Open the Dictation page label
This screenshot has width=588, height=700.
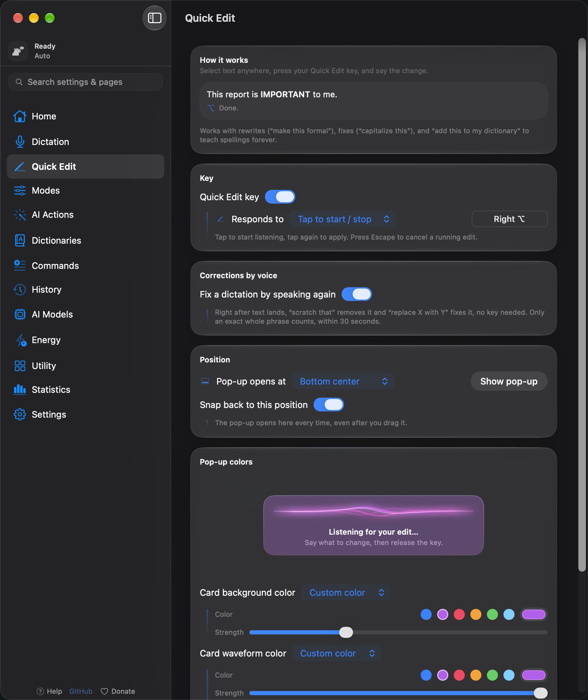50,142
